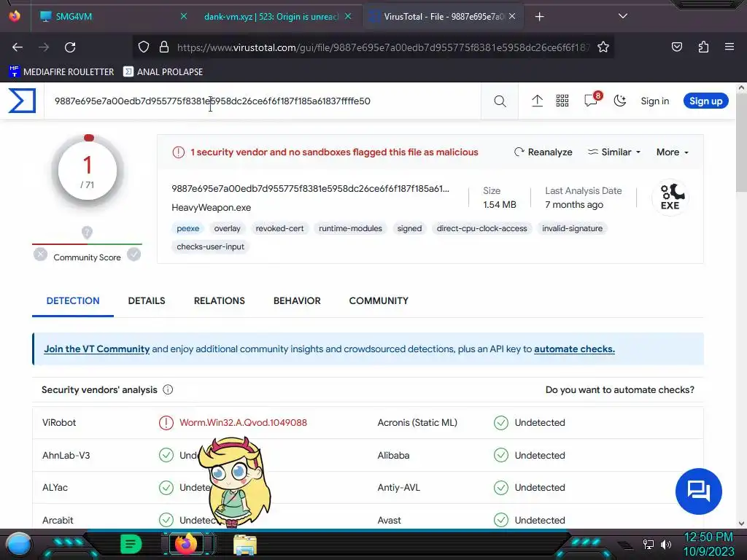Click the runtime-modules tag
747x560 pixels.
pos(350,228)
